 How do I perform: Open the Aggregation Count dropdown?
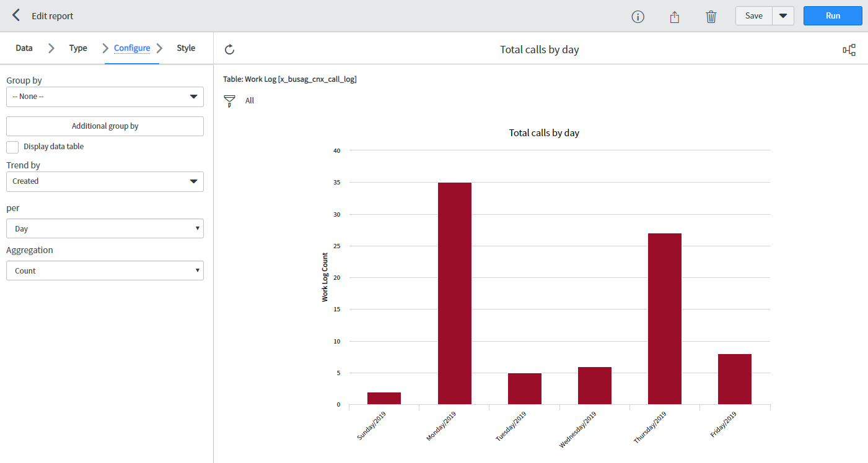(105, 270)
